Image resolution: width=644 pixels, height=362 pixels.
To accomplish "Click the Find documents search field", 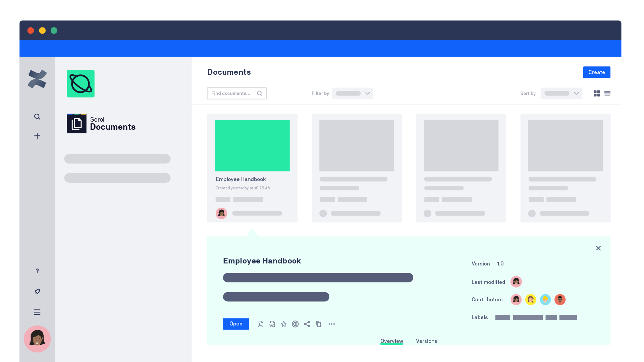I will [237, 94].
